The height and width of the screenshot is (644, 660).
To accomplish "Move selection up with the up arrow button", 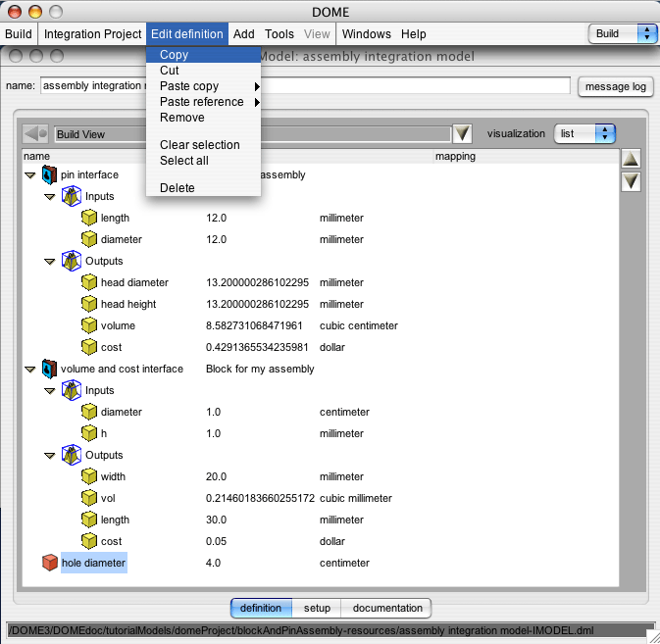I will point(631,159).
